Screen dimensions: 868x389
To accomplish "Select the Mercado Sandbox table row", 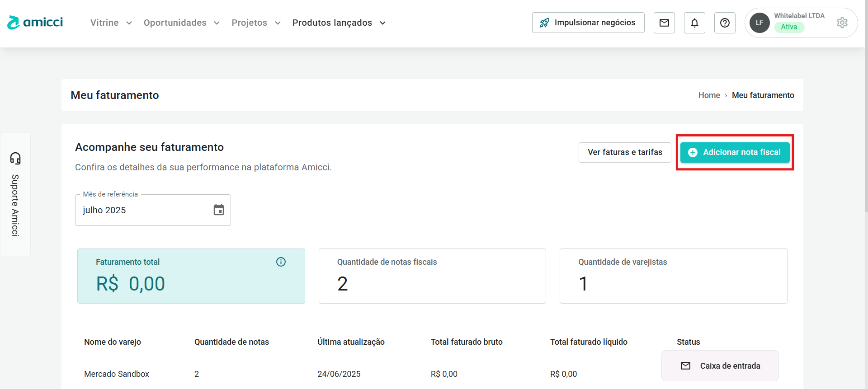I will tap(117, 374).
